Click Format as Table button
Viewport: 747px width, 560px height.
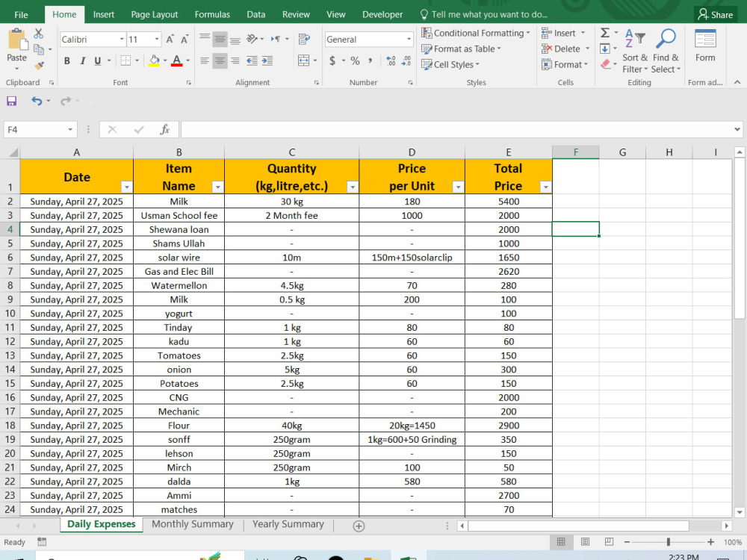click(461, 49)
